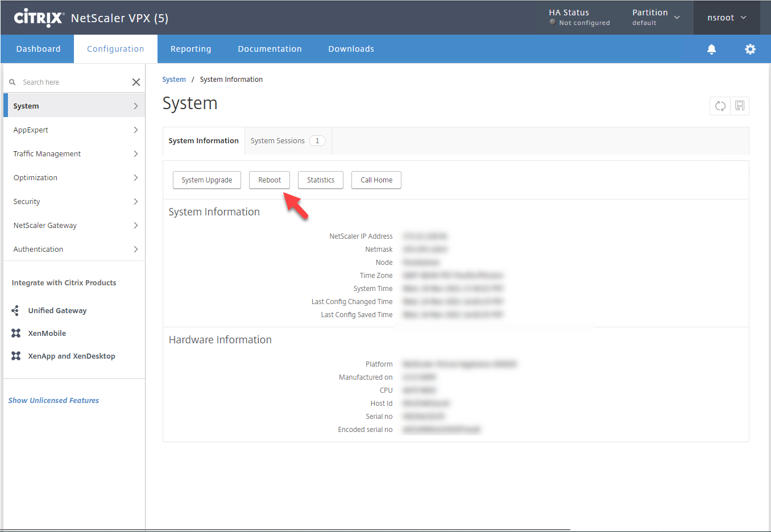Screen dimensions: 771x532
Task: Expand the Authentication chevron
Action: pos(136,250)
